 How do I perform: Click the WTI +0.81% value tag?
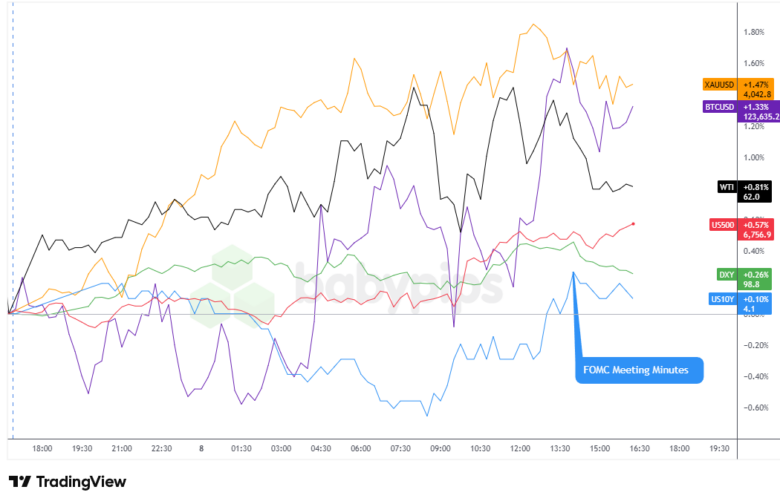tap(755, 186)
